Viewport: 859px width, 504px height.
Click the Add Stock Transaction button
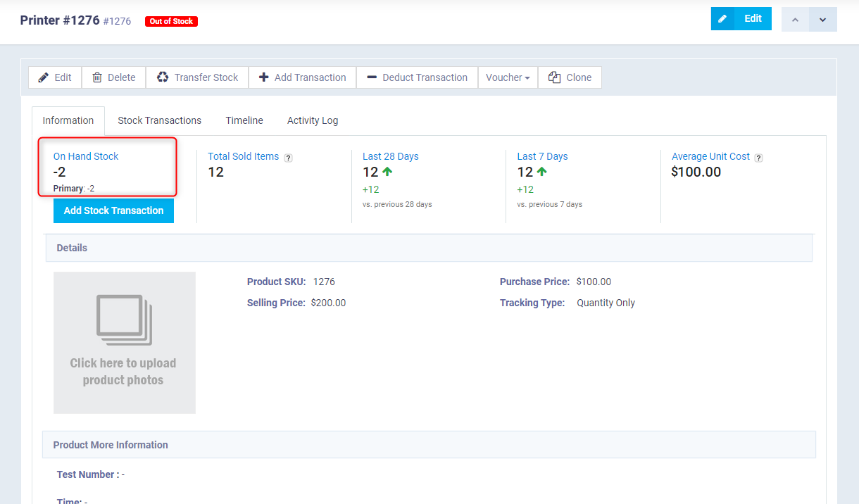click(113, 210)
